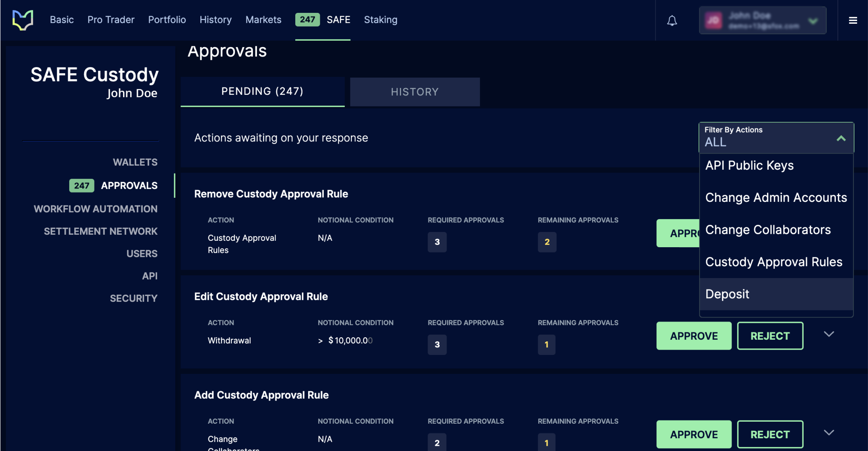This screenshot has height=451, width=868.
Task: Open the Staking section
Action: coord(381,20)
